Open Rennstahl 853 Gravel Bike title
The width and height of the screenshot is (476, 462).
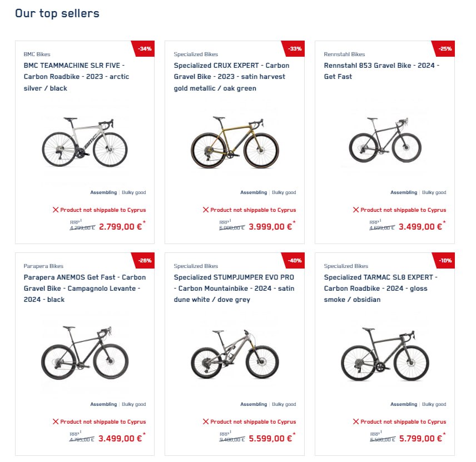[x=381, y=71]
